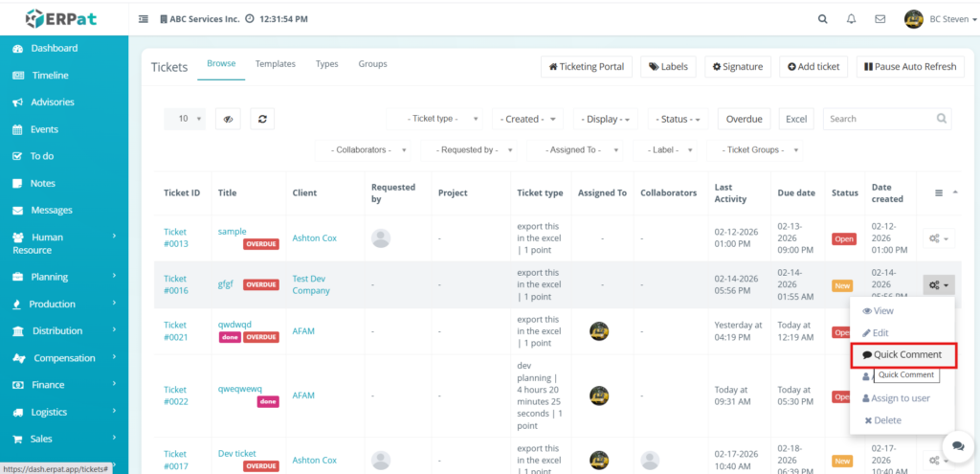The image size is (980, 474).
Task: Click the ticket Search input field
Action: pyautogui.click(x=880, y=119)
